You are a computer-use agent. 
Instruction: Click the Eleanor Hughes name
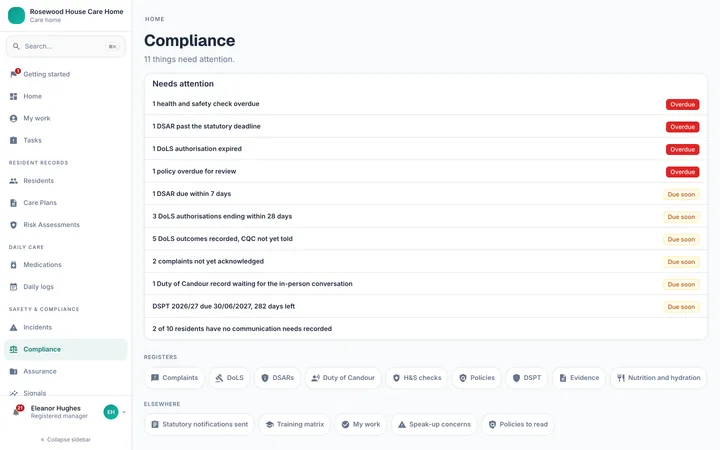(x=56, y=408)
